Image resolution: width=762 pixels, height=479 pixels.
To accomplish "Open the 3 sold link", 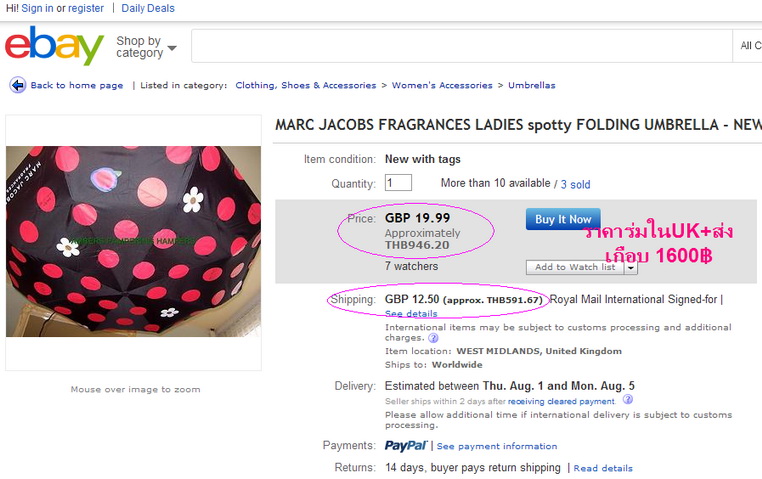I will (575, 184).
